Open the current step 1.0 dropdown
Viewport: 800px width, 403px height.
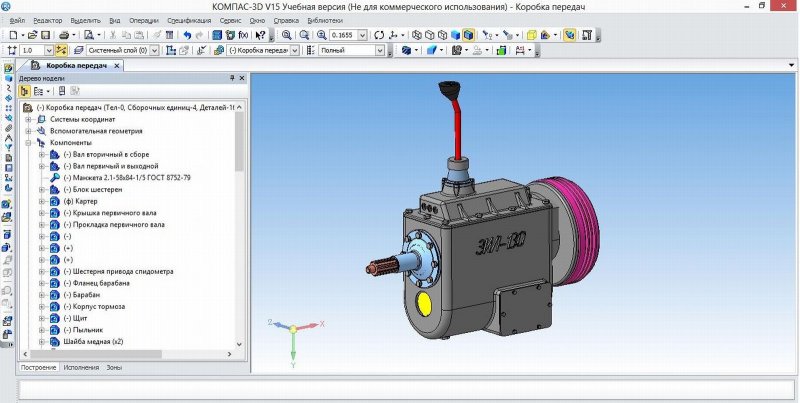pyautogui.click(x=49, y=50)
